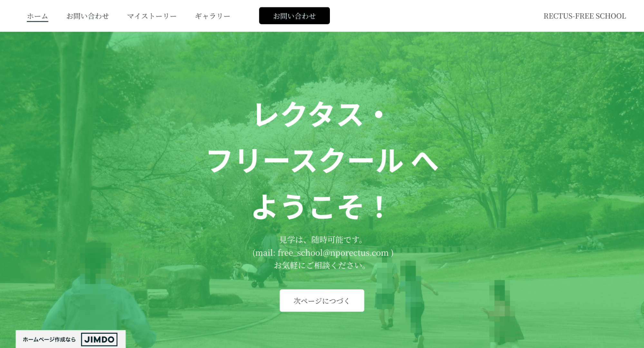The image size is (644, 348).
Task: Open the ホーム navigation link
Action: [x=37, y=16]
